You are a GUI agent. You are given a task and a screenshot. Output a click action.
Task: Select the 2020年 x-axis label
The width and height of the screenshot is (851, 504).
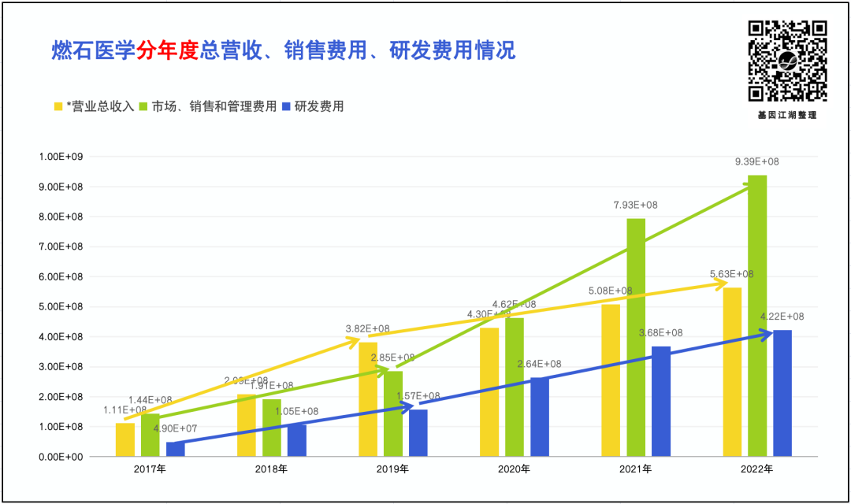(514, 469)
